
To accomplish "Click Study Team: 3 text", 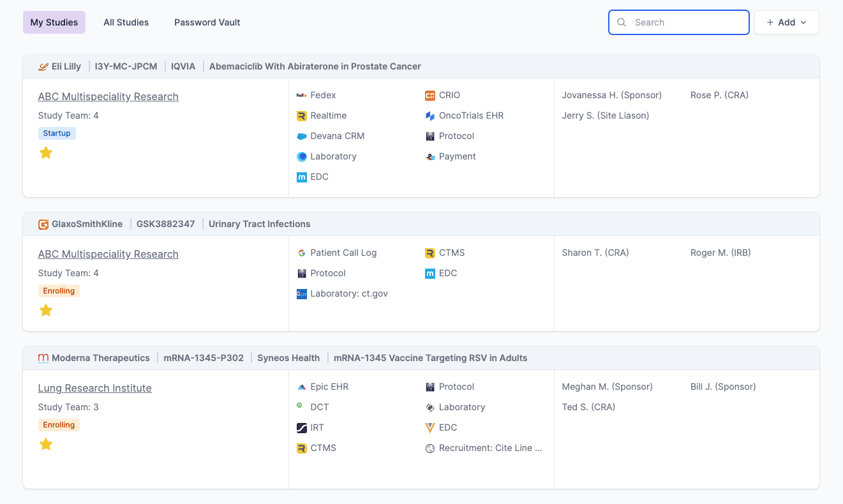I will click(68, 407).
